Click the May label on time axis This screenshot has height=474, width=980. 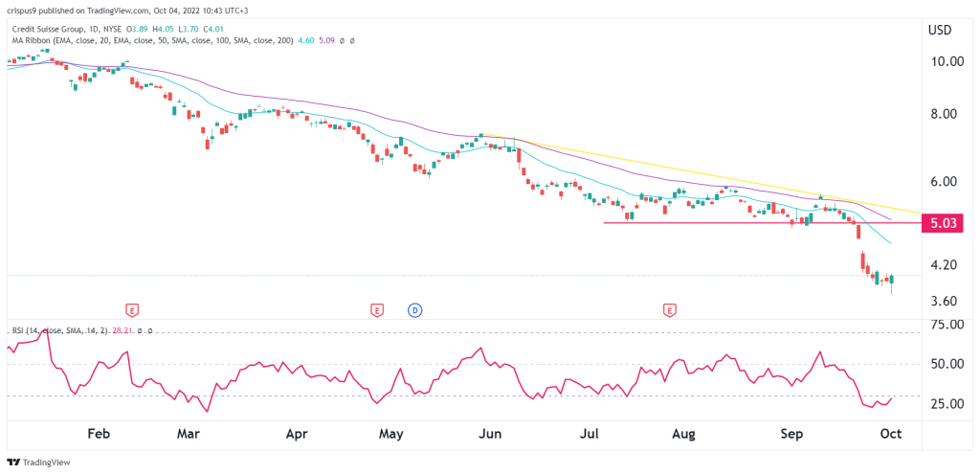pyautogui.click(x=391, y=434)
